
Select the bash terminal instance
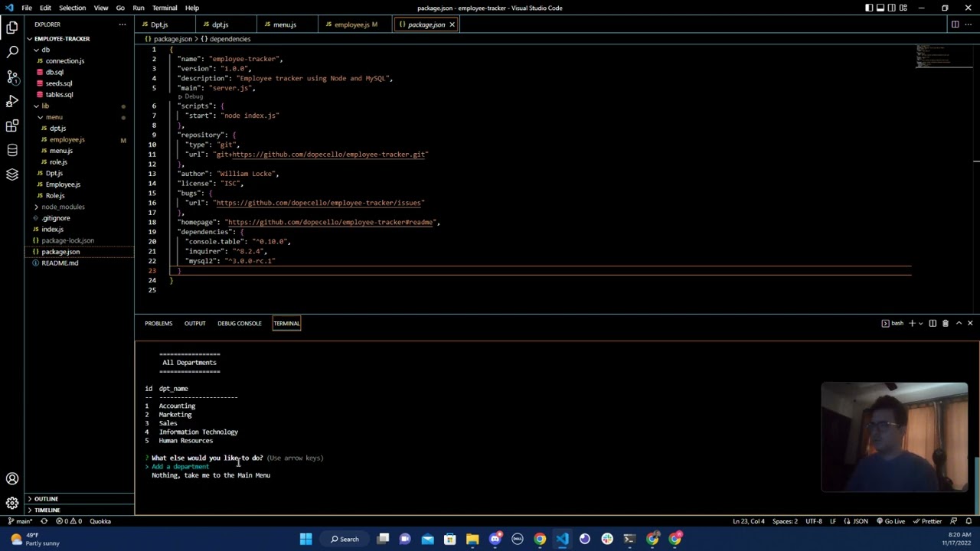(x=893, y=323)
